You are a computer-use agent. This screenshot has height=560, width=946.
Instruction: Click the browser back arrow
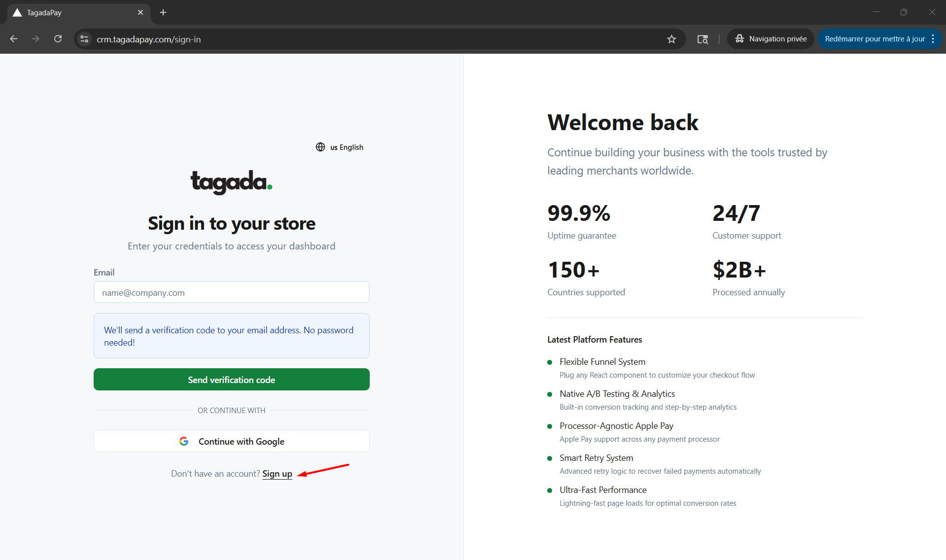click(14, 39)
